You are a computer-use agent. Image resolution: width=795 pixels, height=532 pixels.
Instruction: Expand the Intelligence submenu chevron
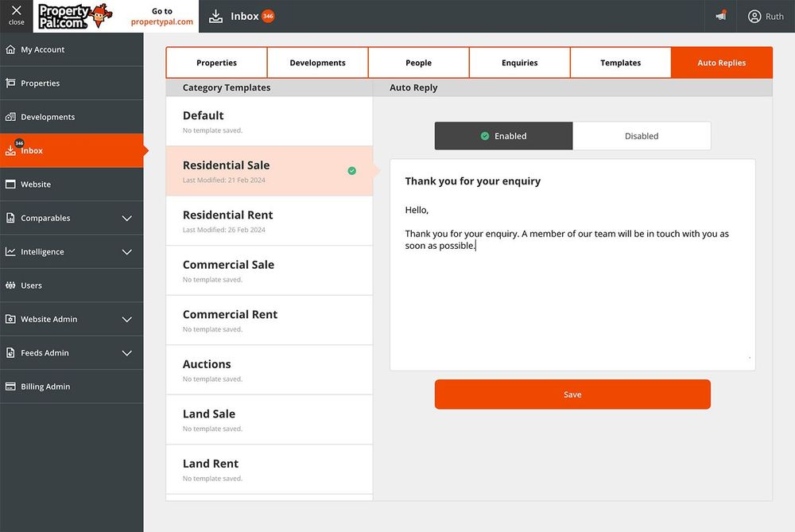pyautogui.click(x=126, y=252)
